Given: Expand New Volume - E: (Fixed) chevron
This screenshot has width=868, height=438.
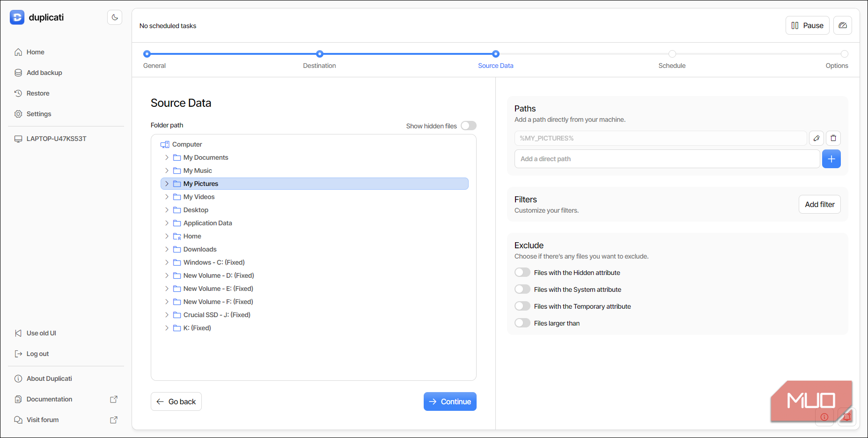Looking at the screenshot, I should tap(167, 289).
